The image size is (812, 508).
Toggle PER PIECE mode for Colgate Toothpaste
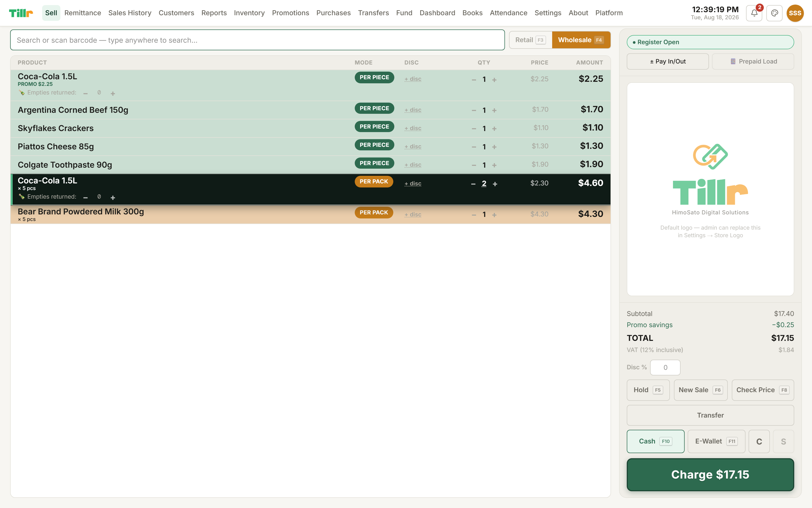tap(374, 163)
